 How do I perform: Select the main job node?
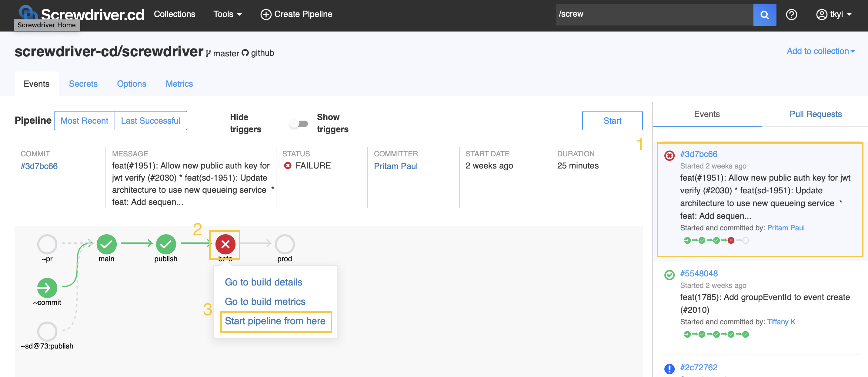[106, 244]
